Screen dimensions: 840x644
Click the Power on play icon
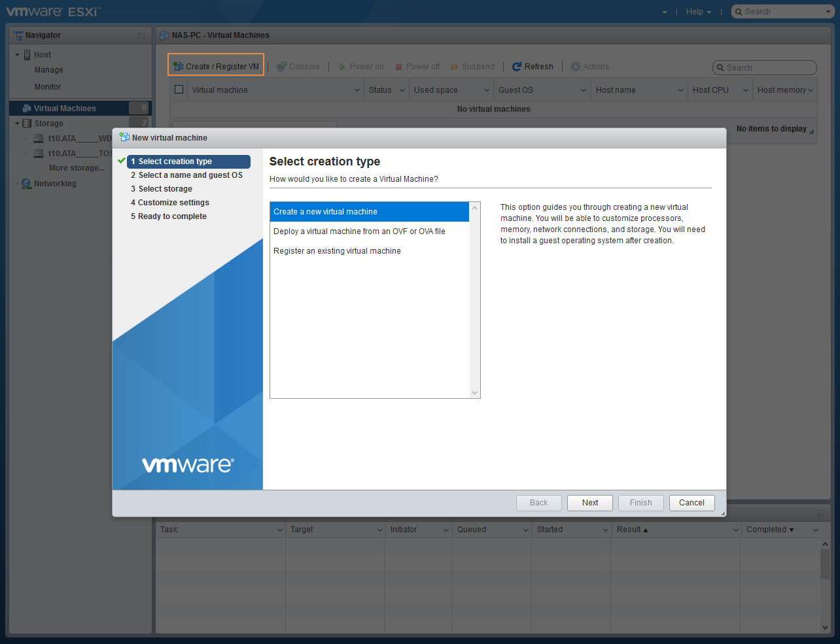[342, 67]
